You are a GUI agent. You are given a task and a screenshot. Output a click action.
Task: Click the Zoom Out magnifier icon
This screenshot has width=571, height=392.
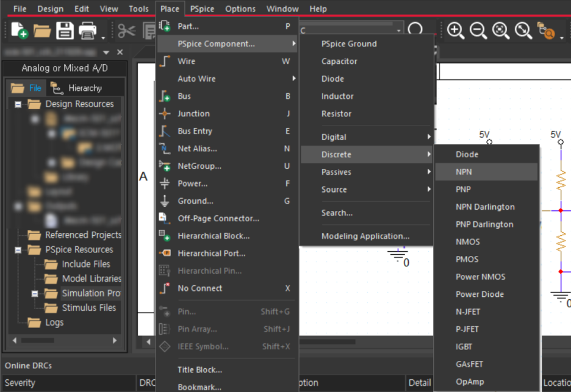478,30
